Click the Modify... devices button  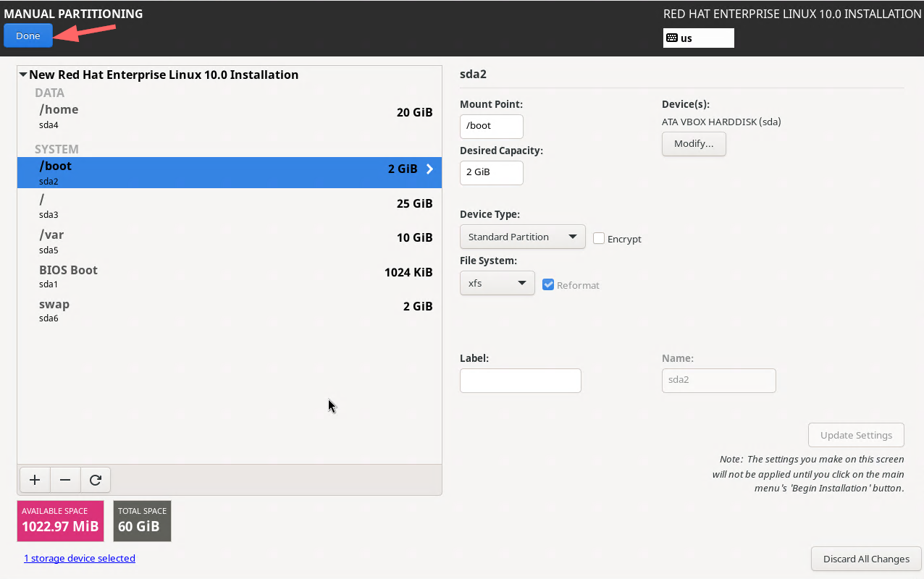[x=694, y=143]
